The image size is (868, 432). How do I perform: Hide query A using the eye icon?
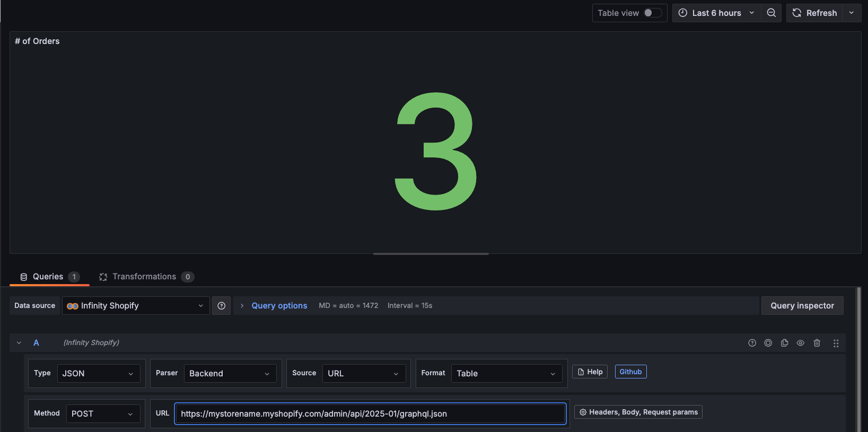coord(800,343)
